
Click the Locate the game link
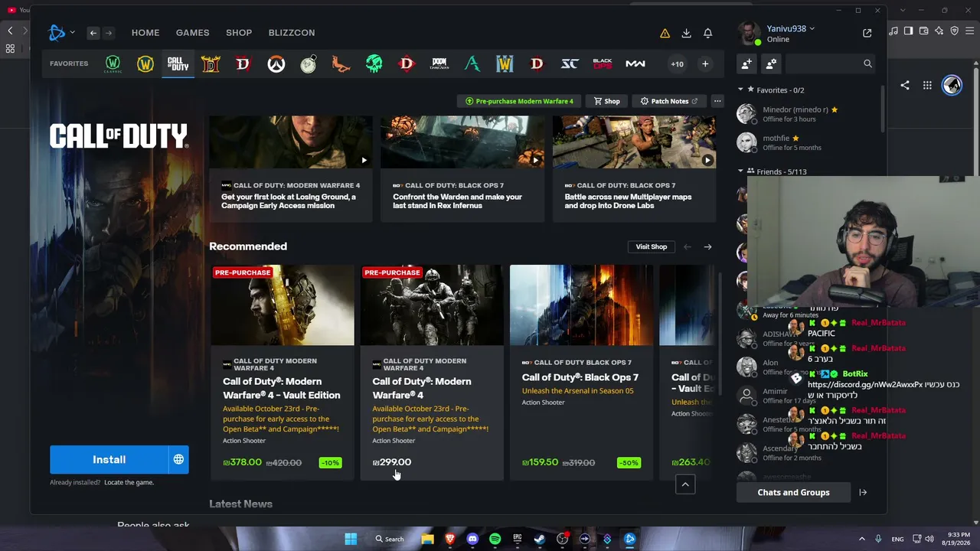(x=129, y=482)
